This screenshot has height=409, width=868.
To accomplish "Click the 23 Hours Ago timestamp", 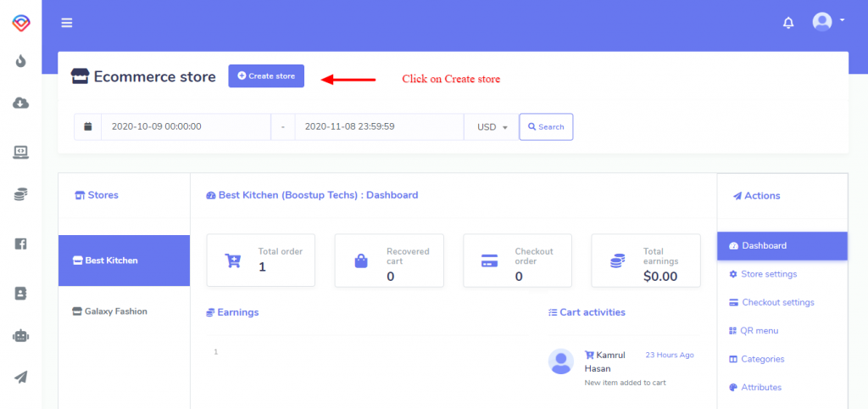I will [x=670, y=356].
